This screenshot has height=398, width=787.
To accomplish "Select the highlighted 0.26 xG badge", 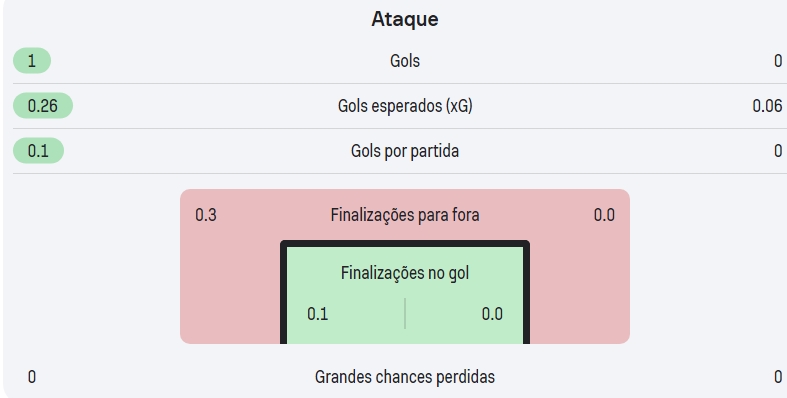I will click(43, 106).
